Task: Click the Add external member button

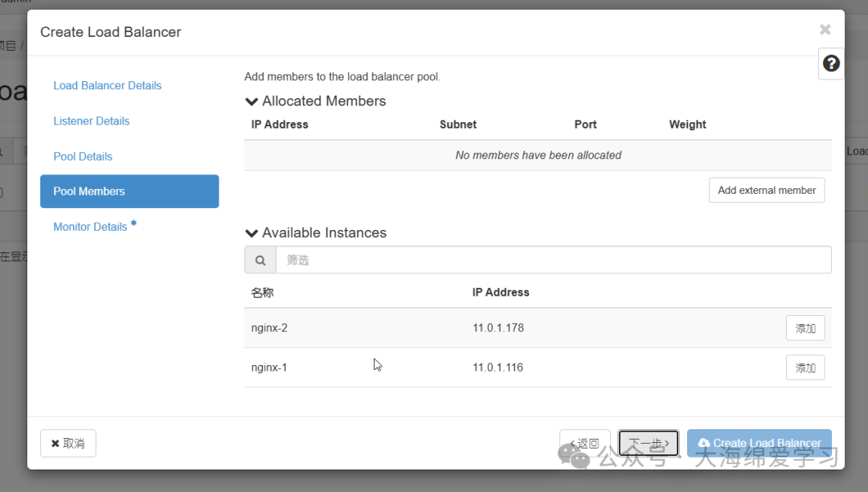Action: [766, 190]
